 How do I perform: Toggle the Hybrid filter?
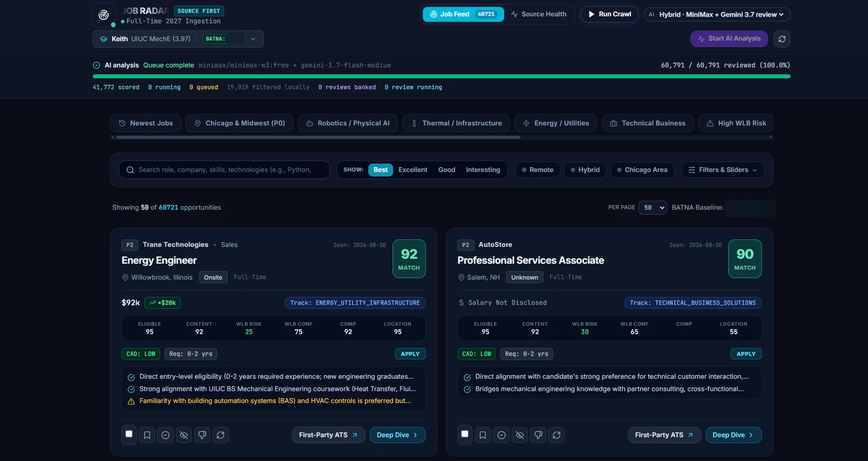585,170
